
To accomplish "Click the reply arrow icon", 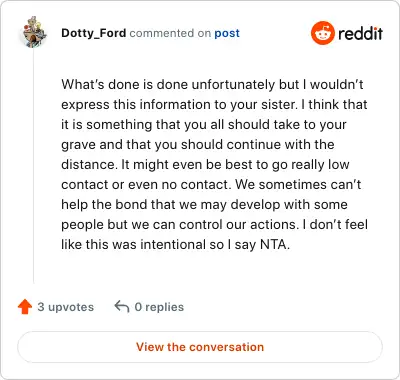I will (122, 306).
